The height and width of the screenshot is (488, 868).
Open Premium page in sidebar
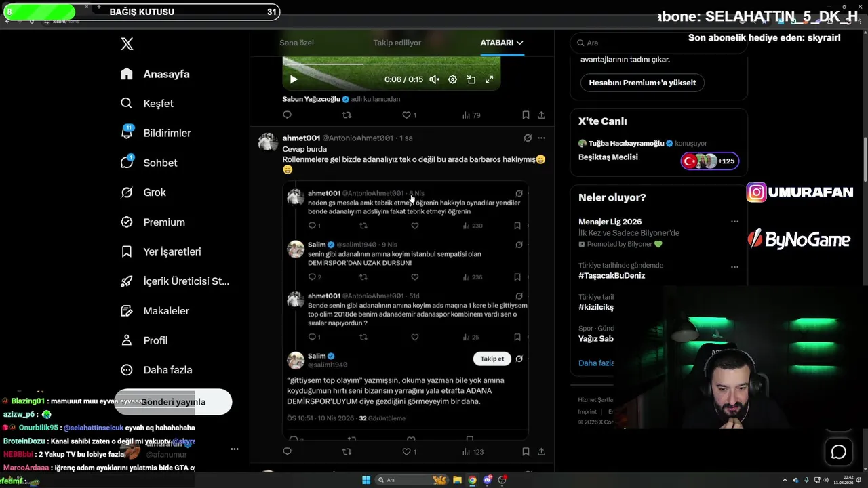(153, 222)
